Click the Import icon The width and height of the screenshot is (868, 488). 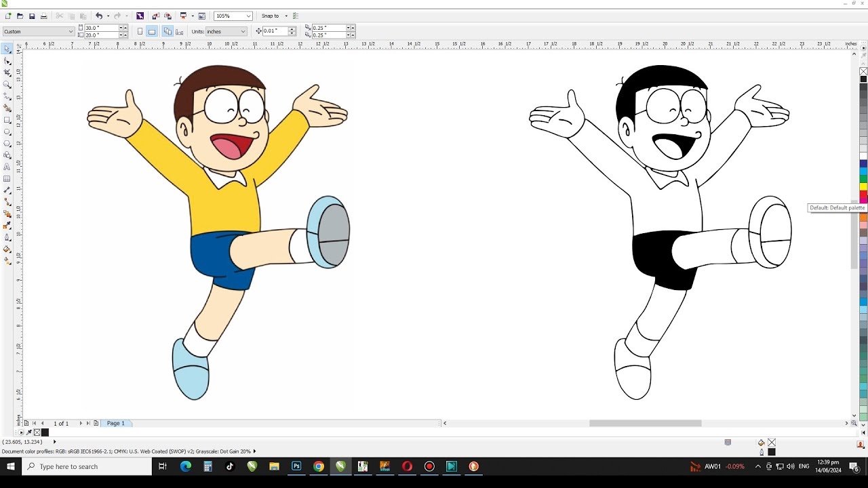point(156,16)
